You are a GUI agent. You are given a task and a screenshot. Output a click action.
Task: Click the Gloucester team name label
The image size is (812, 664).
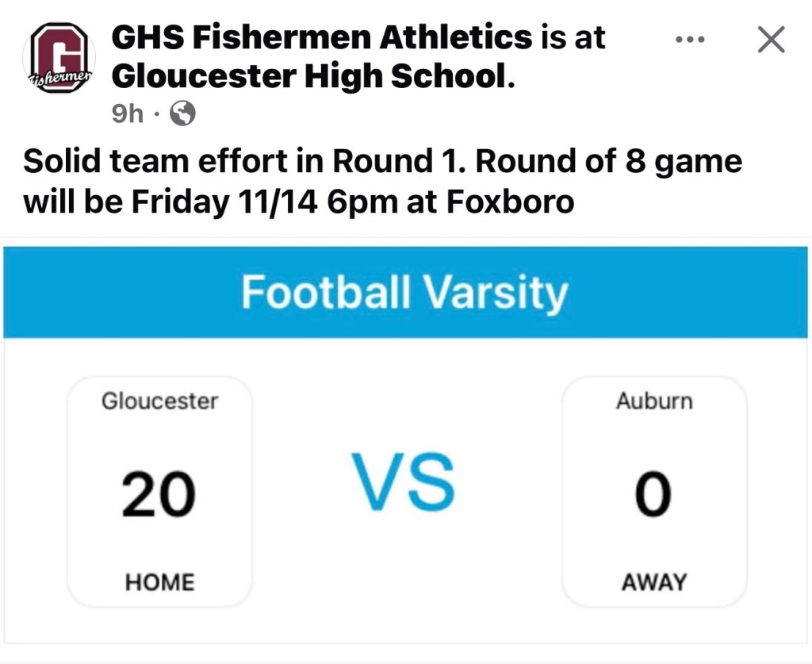(x=159, y=401)
